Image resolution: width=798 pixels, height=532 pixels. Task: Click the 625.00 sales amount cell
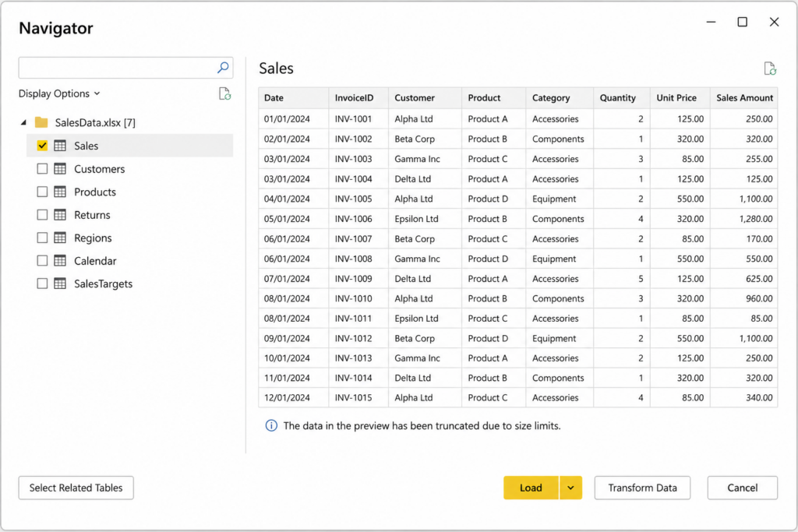tap(743, 279)
